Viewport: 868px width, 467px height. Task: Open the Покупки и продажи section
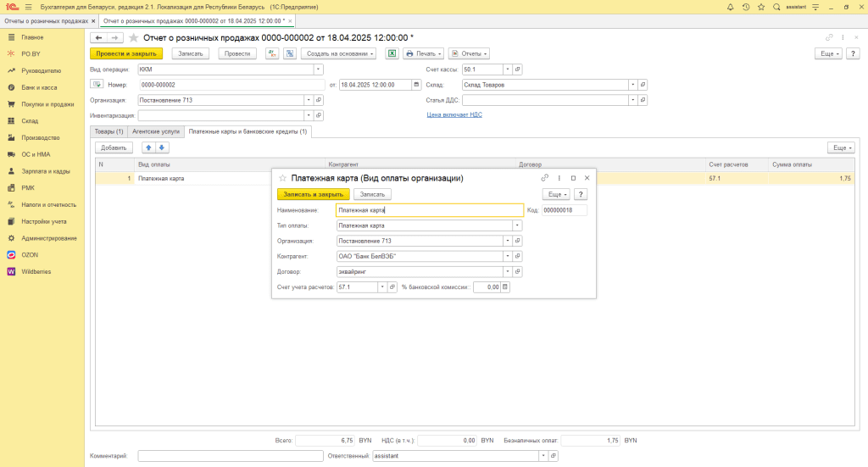coord(47,104)
